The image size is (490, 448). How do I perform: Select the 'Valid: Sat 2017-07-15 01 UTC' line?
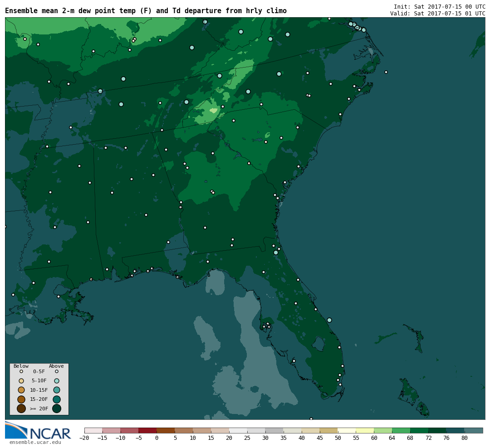437,14
